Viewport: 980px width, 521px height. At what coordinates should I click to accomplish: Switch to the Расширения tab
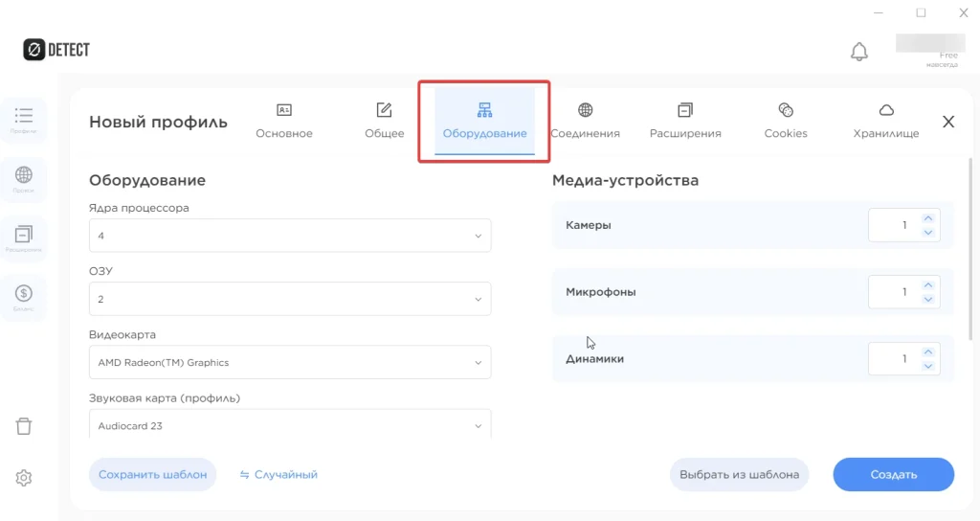click(685, 122)
